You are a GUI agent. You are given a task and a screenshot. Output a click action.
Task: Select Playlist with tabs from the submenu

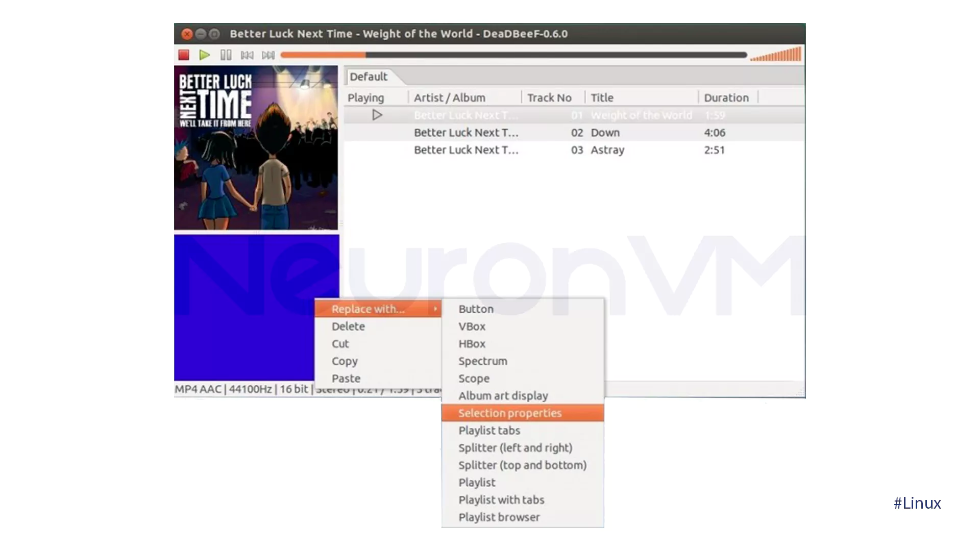(523, 500)
